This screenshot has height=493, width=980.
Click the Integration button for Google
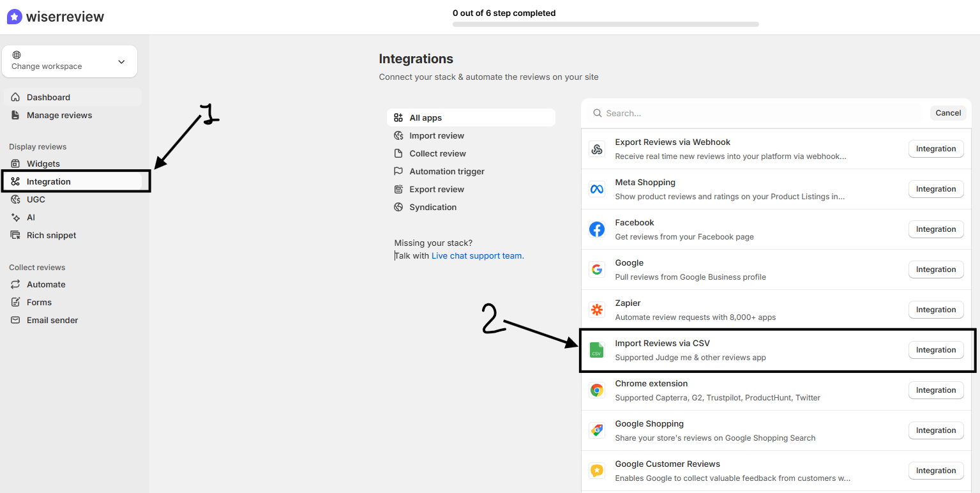click(936, 269)
